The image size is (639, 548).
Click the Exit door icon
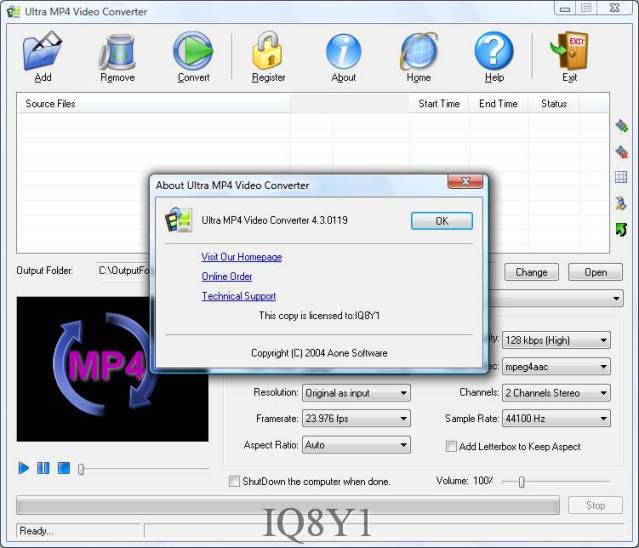(569, 51)
